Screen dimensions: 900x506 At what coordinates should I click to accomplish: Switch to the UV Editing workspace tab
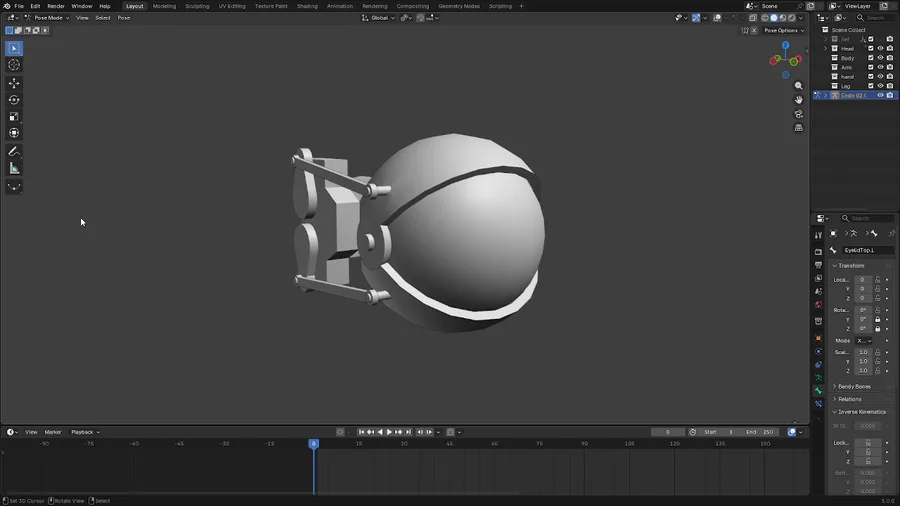point(231,6)
